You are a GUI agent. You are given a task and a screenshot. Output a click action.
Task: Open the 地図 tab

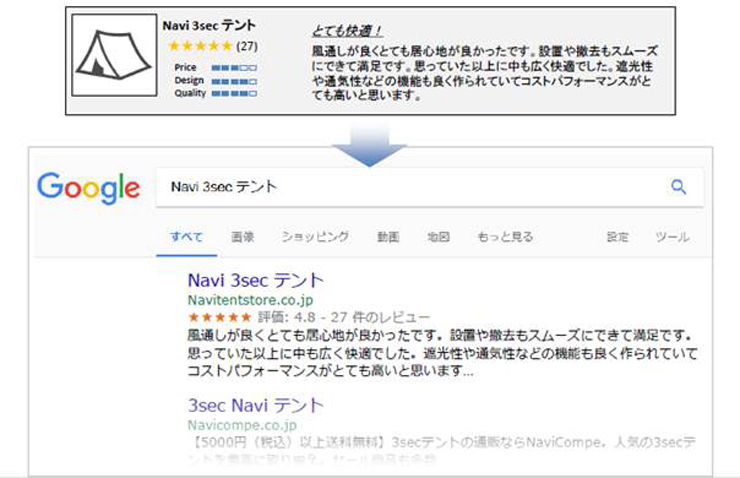tap(438, 237)
